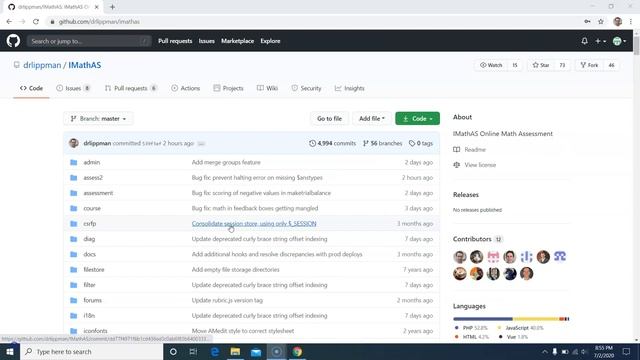Viewport: 640px width, 360px height.
Task: Open Microsoft Edge from taskbar
Action: click(215, 351)
